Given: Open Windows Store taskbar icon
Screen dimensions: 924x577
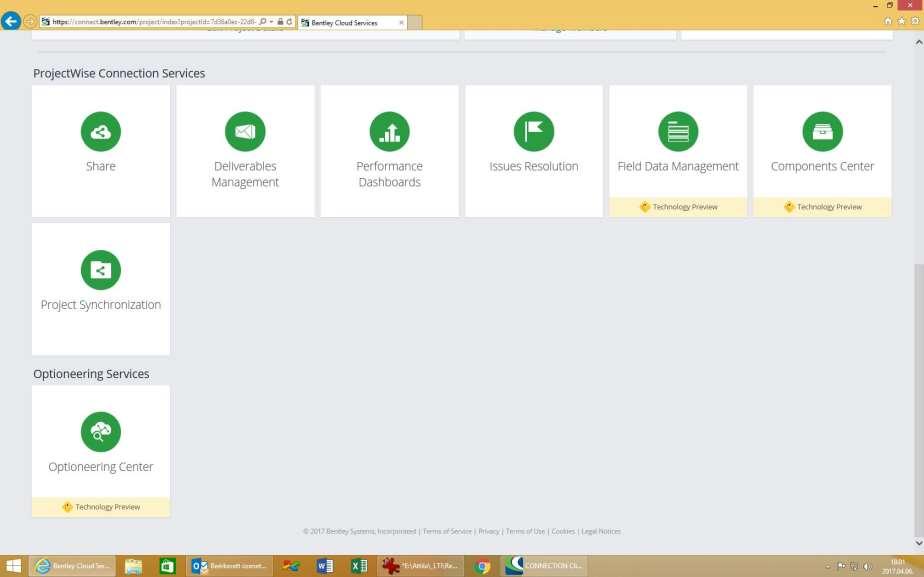Looking at the screenshot, I should [168, 566].
